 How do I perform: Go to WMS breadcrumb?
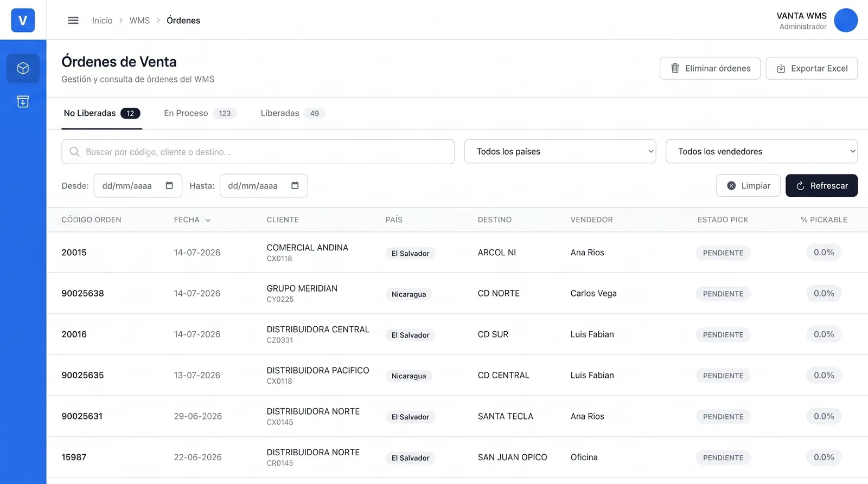[139, 21]
